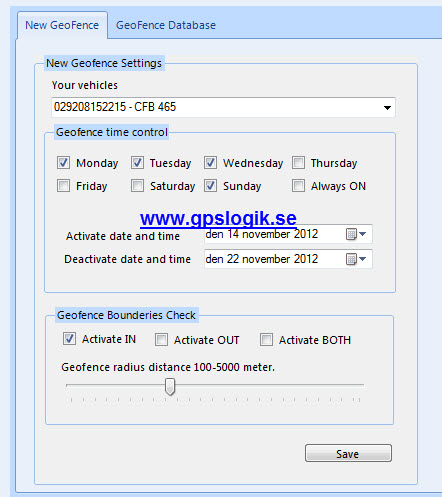
Task: Tick the Always ON checkbox
Action: pyautogui.click(x=298, y=186)
